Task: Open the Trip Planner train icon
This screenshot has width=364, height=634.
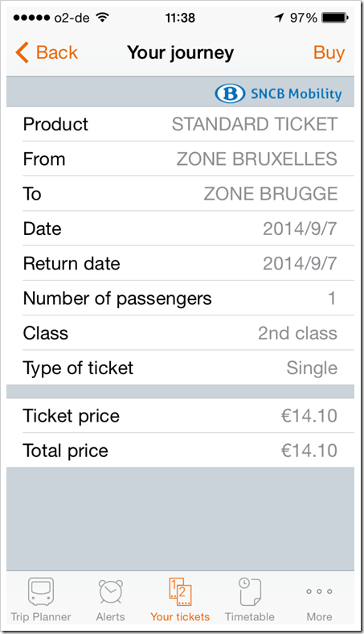Action: (41, 591)
